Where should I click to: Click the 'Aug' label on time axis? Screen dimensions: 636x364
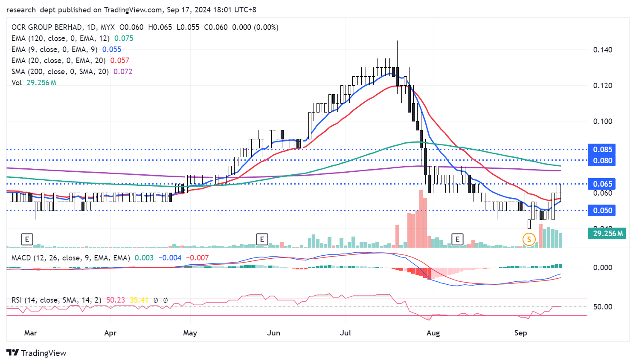(x=433, y=333)
